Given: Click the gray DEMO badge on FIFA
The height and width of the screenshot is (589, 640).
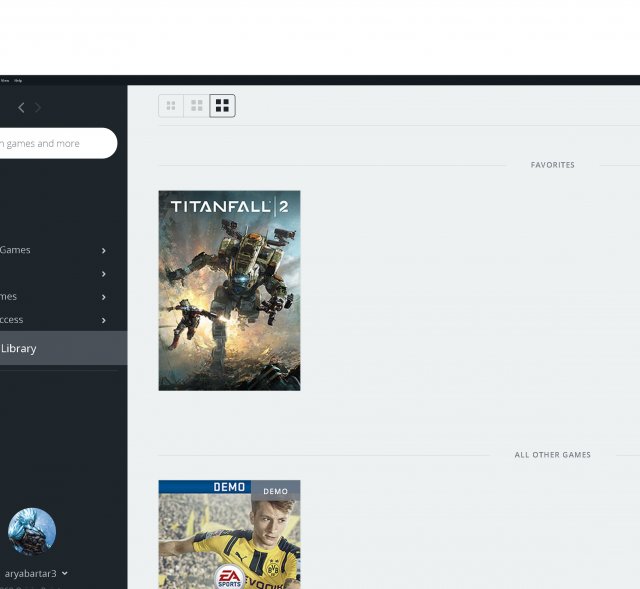Looking at the screenshot, I should click(x=275, y=491).
